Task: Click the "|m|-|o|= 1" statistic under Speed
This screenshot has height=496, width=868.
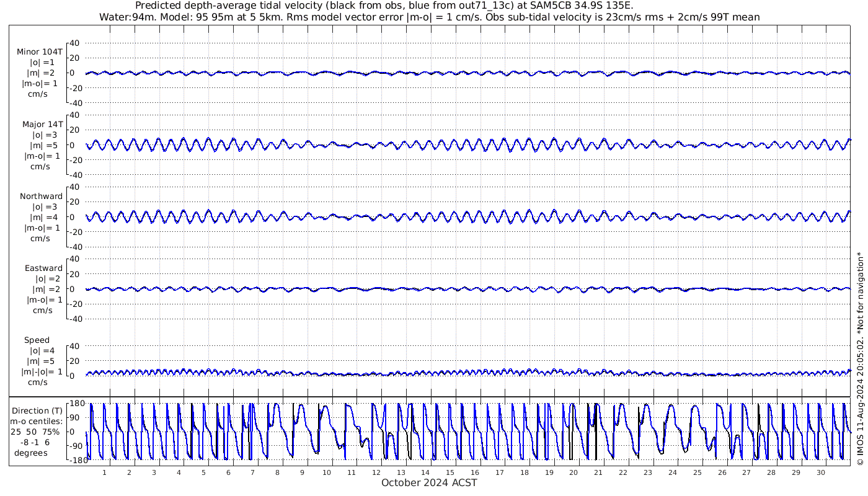Action: 42,371
